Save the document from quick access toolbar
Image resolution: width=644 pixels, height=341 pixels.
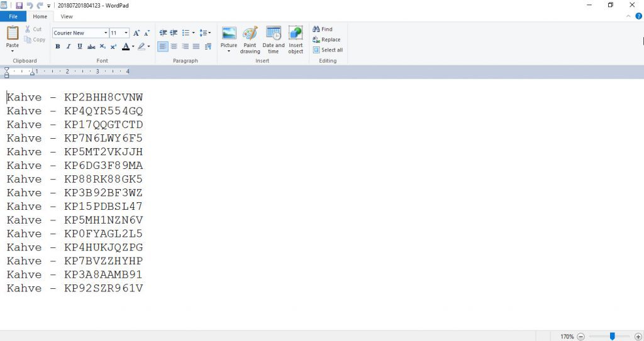click(19, 5)
